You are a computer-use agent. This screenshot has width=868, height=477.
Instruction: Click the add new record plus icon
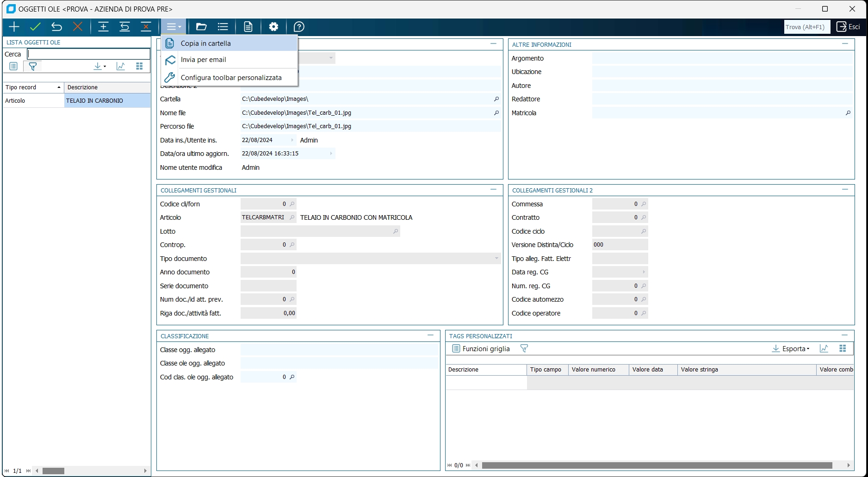click(x=14, y=27)
